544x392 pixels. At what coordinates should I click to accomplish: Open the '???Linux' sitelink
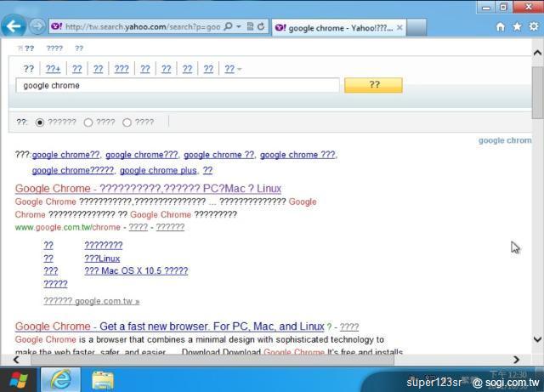pos(102,258)
